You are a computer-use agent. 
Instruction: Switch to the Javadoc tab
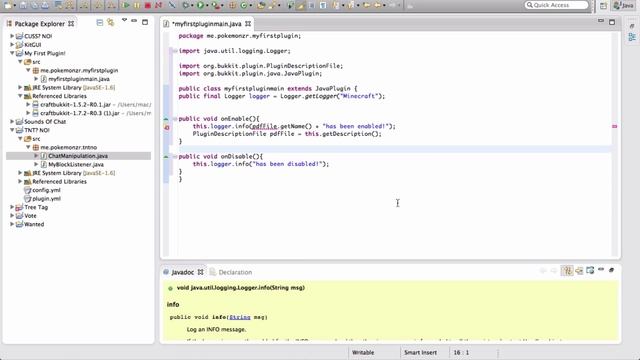183,272
